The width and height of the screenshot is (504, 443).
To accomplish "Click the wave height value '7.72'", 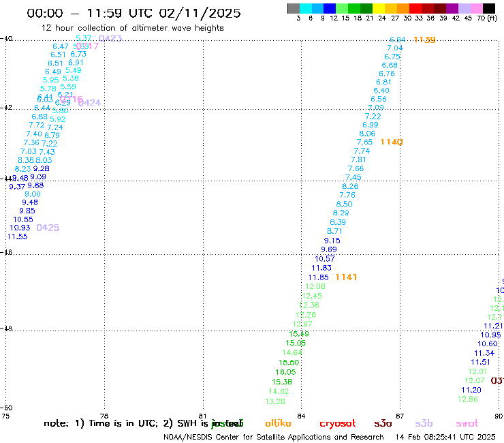I will pyautogui.click(x=37, y=125).
